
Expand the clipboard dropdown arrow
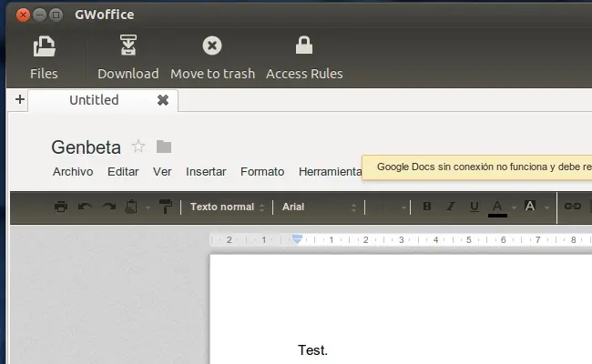pos(148,207)
